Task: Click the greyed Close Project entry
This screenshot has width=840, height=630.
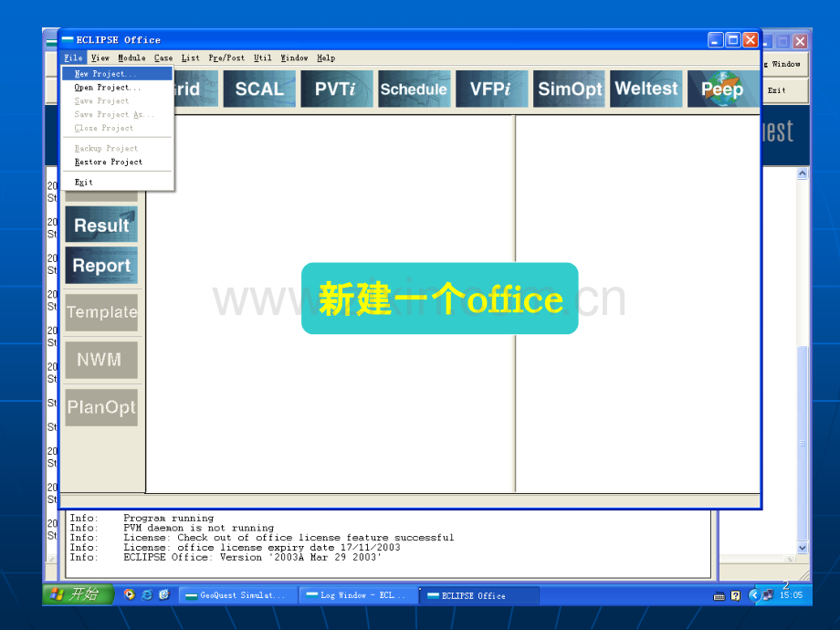Action: coord(117,128)
